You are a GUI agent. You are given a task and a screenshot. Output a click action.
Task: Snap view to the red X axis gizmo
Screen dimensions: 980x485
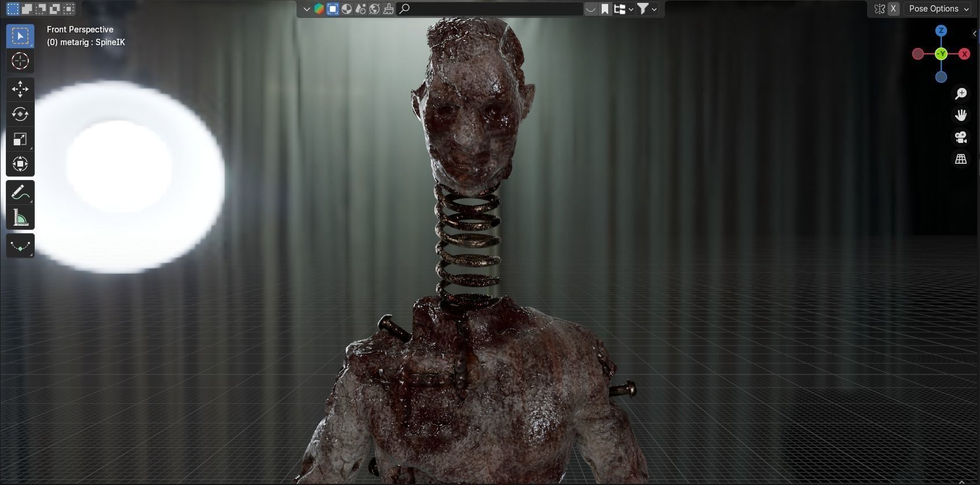[x=964, y=54]
